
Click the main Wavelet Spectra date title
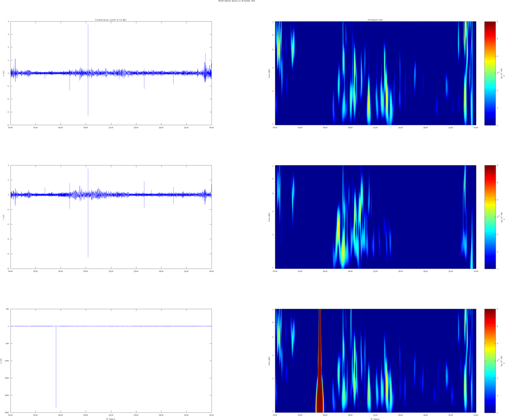(x=237, y=1)
